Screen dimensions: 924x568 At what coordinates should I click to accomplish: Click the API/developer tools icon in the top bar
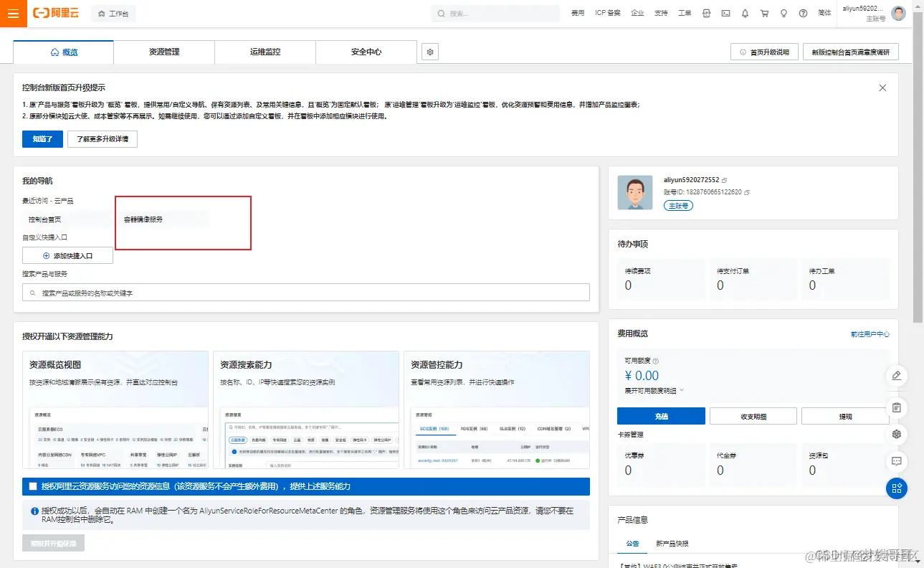point(706,14)
